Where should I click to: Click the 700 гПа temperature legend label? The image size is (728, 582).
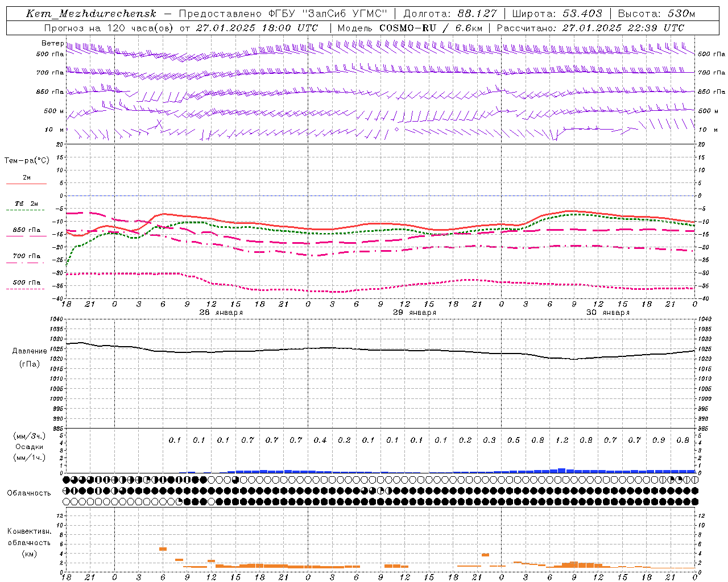[x=27, y=256]
